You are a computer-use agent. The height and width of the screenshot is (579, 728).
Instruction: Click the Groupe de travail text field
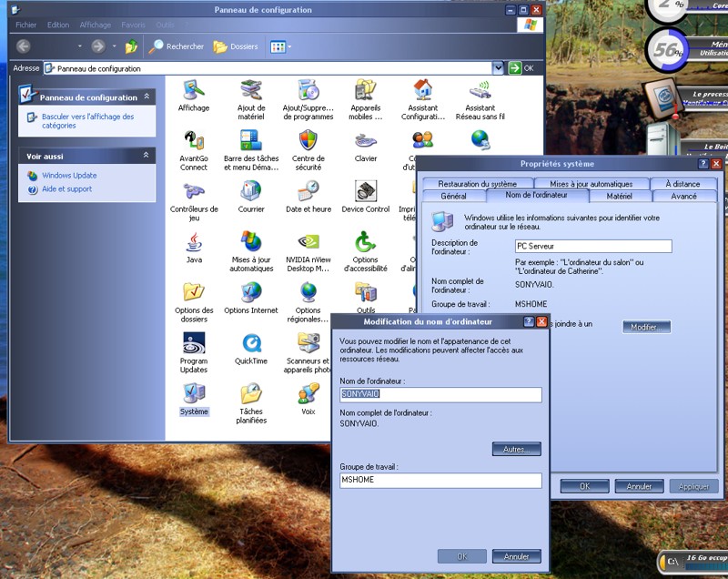440,481
